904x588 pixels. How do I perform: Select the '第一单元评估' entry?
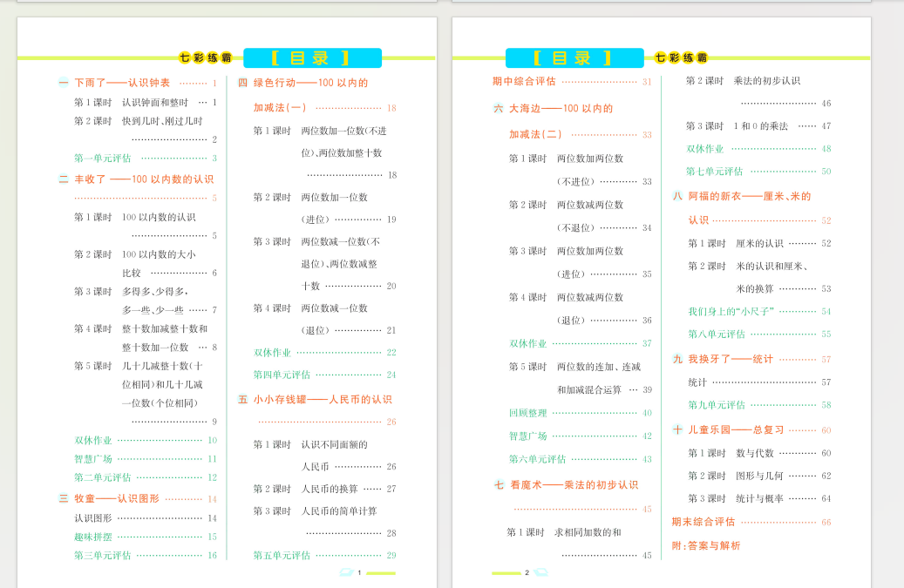103,158
